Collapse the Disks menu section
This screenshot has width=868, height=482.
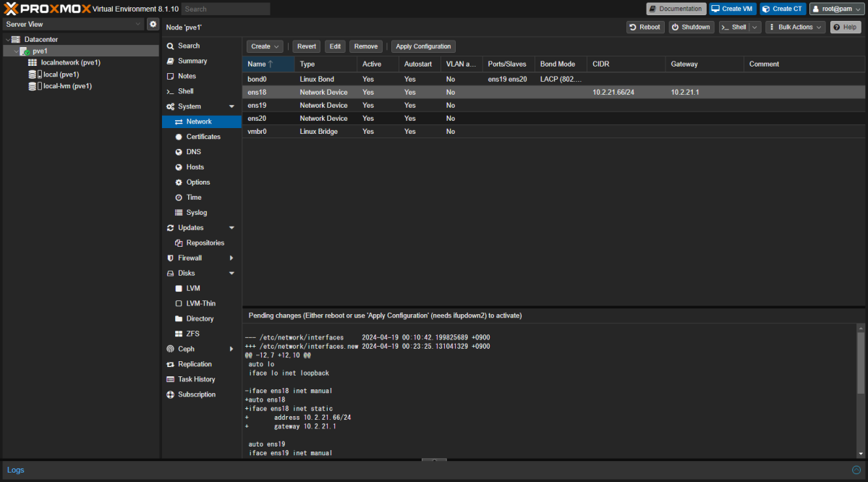coord(231,274)
